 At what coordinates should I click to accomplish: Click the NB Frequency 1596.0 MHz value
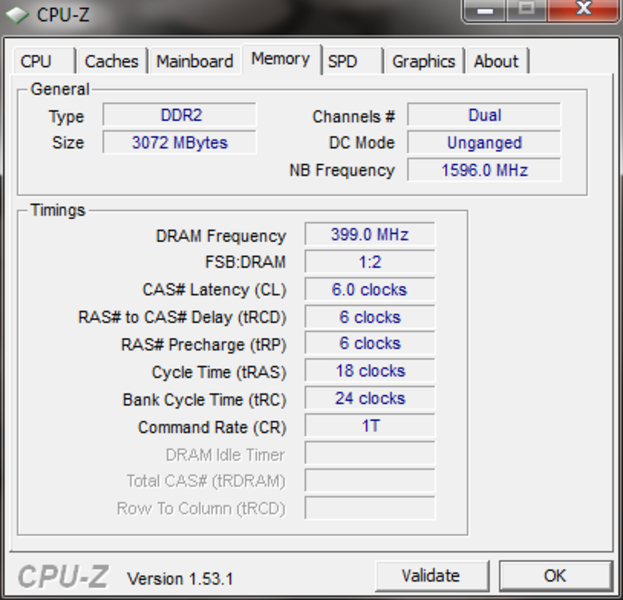[484, 170]
